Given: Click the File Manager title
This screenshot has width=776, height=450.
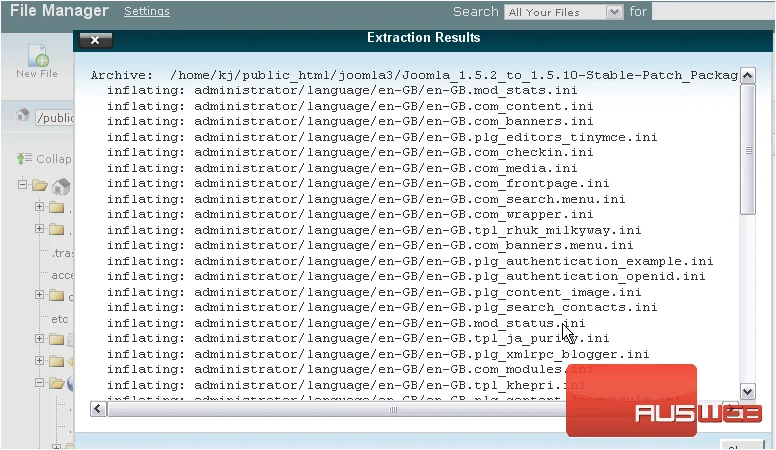Looking at the screenshot, I should point(59,10).
